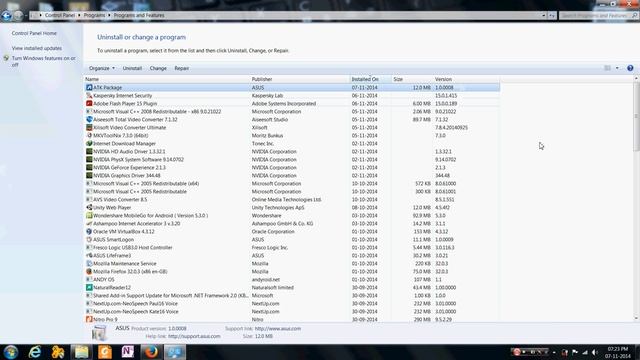Select NextUp.com-NeoSpeech Paul16 Voice row
Viewport: 640px width, 360px height.
tap(292, 304)
